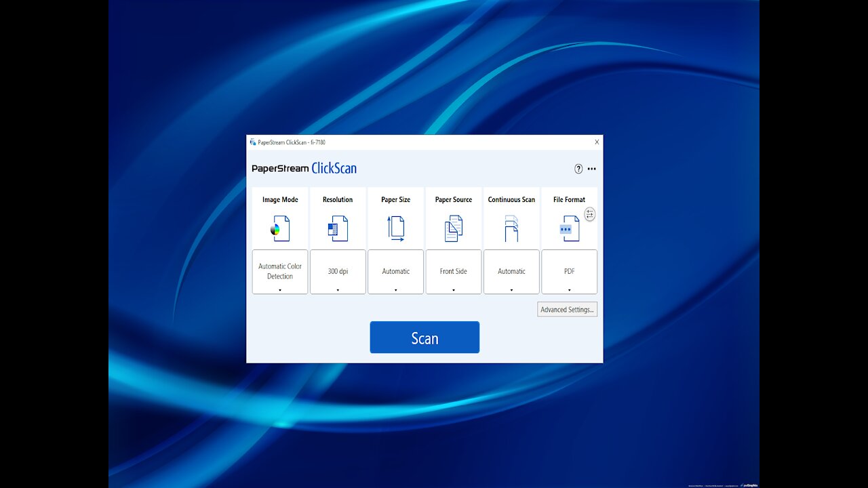
Task: Open the 300 dpi resolution dropdown
Action: [x=338, y=272]
